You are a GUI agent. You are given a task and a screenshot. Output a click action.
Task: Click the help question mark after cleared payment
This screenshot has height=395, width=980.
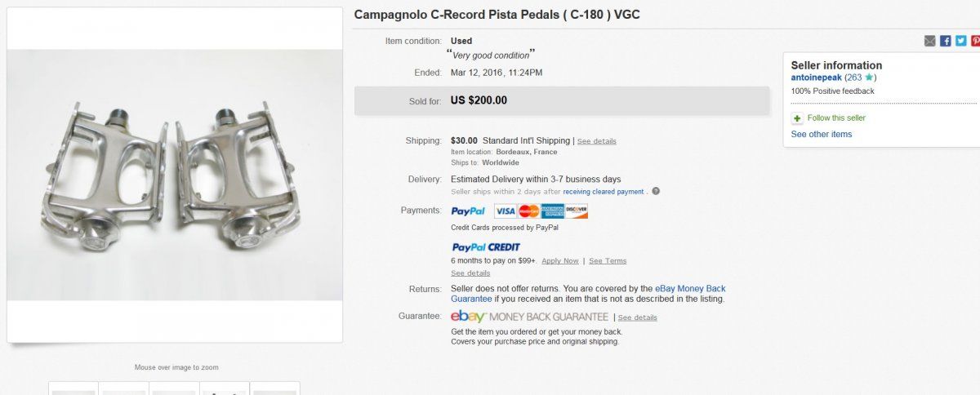[656, 192]
